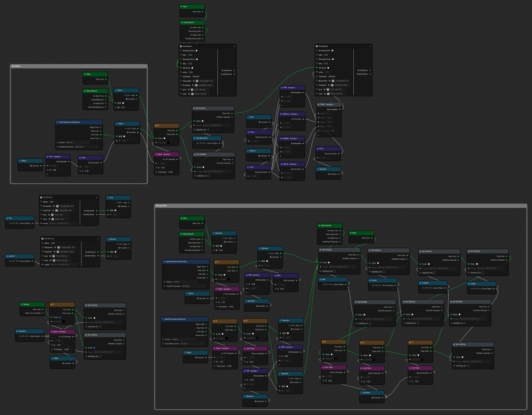Select the 'Set status' group title bar
Screen dimensions: 532x415
[x=79, y=66]
